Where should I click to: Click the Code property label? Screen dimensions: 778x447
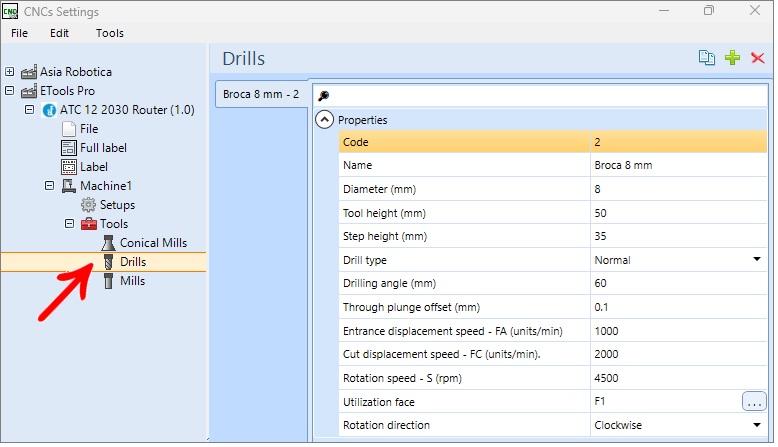[x=356, y=142]
